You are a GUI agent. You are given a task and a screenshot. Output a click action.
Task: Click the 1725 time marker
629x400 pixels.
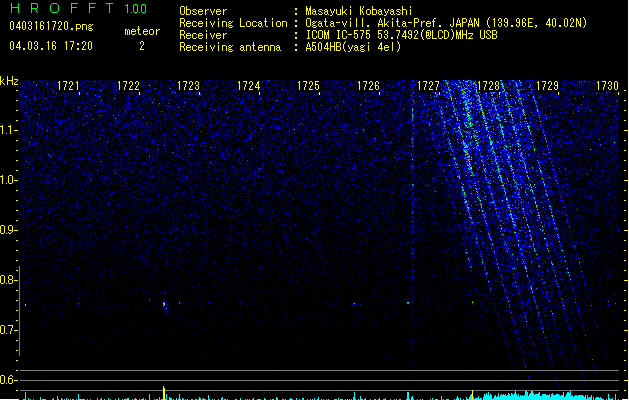pos(308,86)
